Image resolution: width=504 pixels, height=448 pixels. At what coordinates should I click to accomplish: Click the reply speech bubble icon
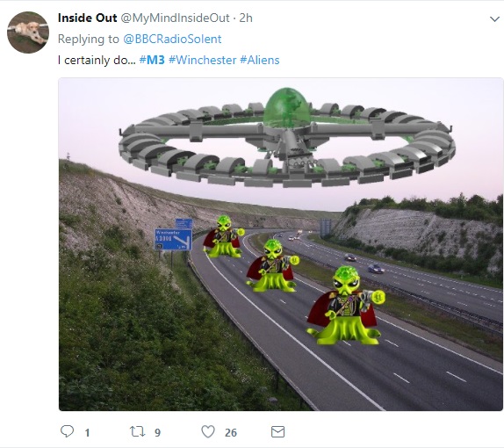click(68, 431)
